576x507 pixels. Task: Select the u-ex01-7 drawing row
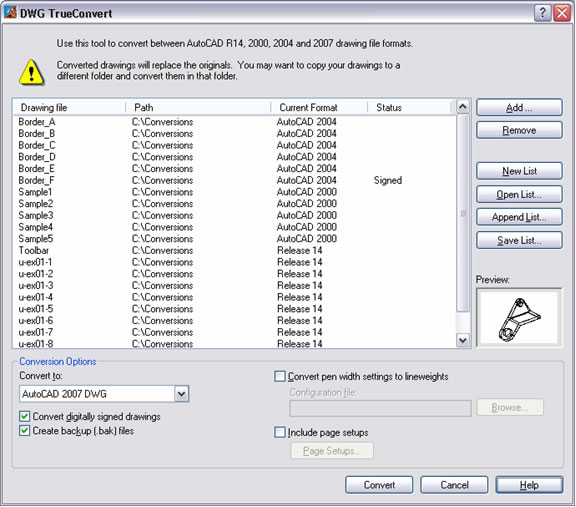coord(235,332)
